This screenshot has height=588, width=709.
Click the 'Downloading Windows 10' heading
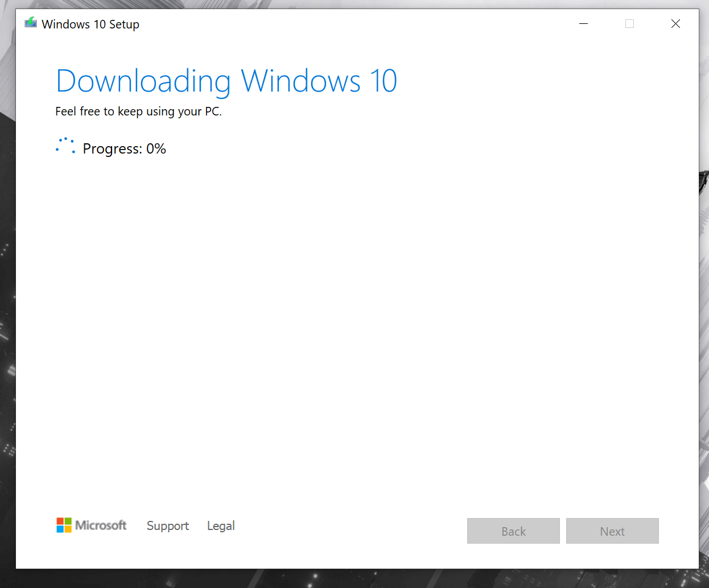[x=226, y=81]
